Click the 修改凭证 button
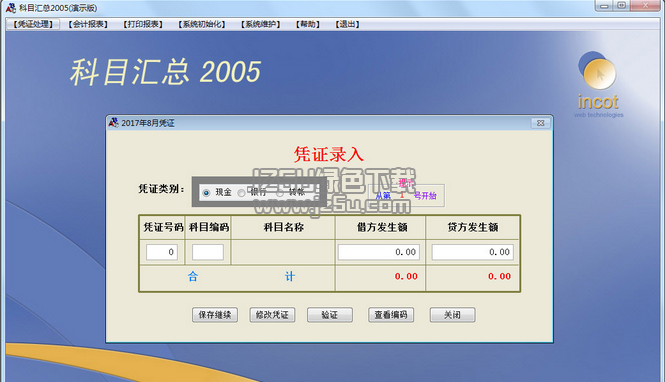665x382 pixels. [272, 315]
